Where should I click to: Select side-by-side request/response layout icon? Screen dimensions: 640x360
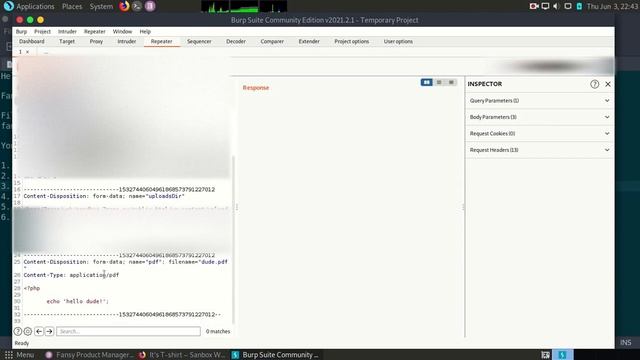point(427,82)
